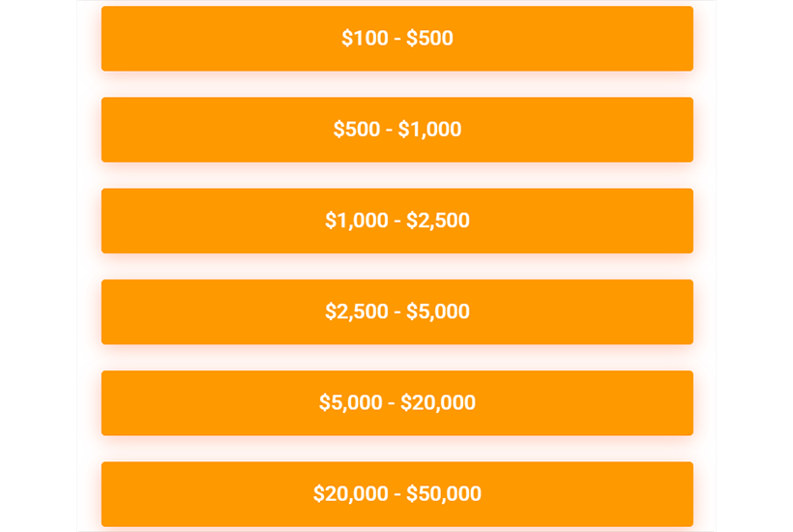Click the orange button ending at $50,000
This screenshot has height=532, width=793.
[x=396, y=493]
